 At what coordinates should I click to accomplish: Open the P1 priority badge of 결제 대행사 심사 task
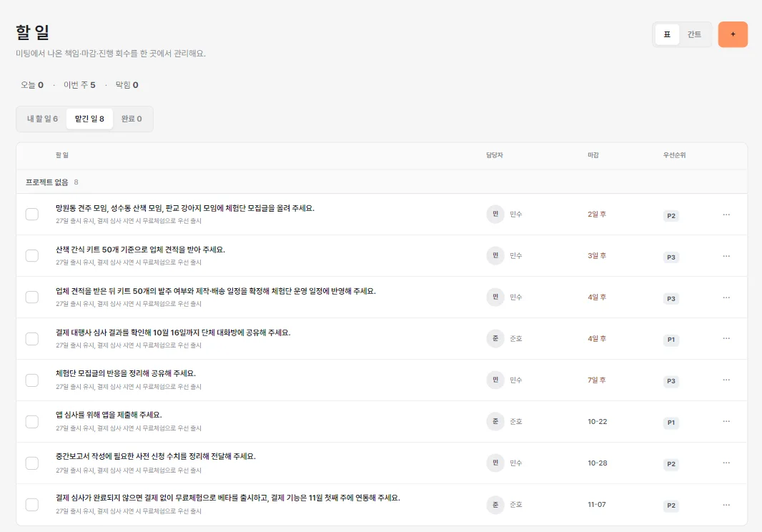tap(671, 340)
